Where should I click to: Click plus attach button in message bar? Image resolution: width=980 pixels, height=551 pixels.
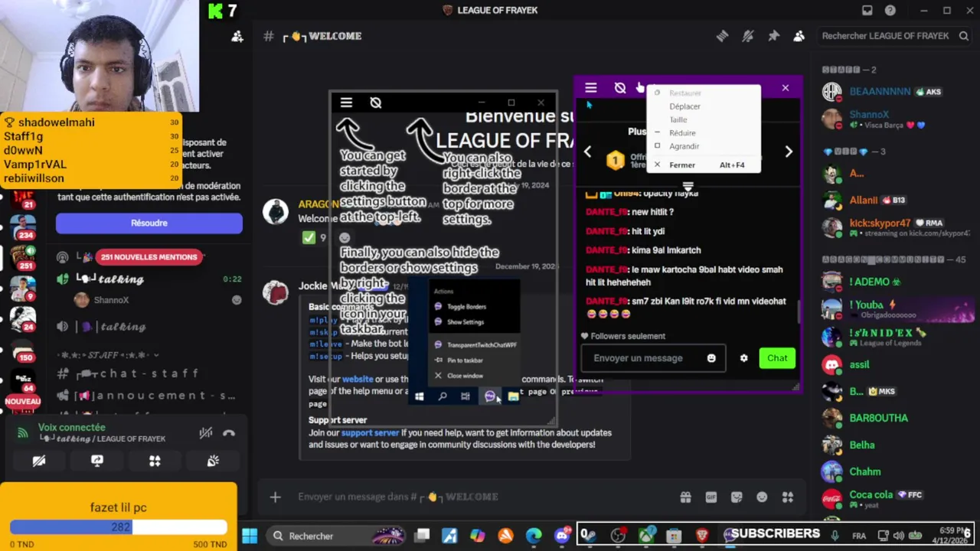pyautogui.click(x=276, y=497)
